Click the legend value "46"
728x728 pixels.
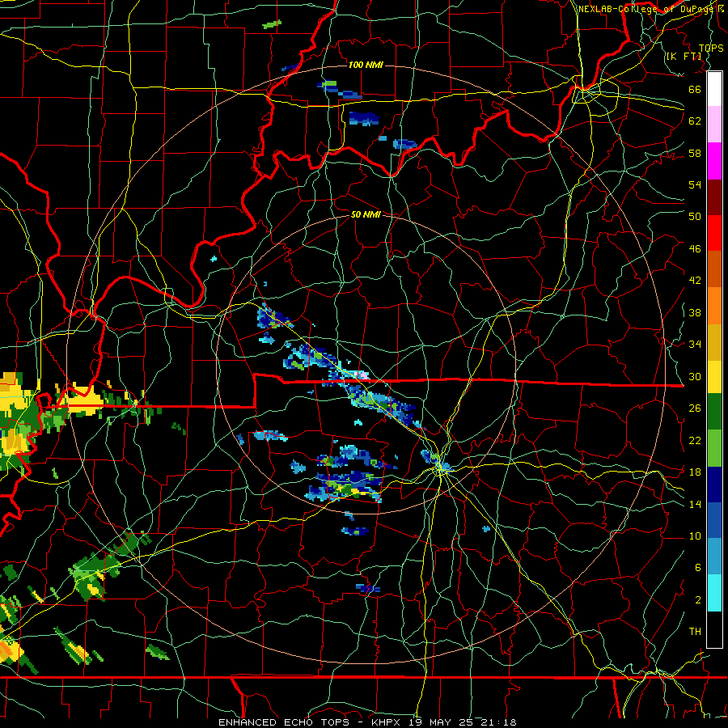click(695, 249)
